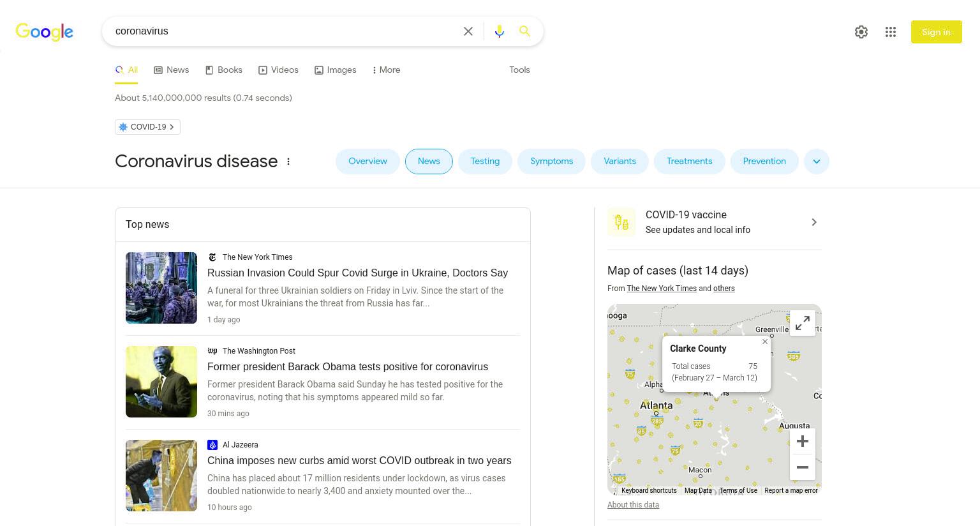The height and width of the screenshot is (526, 980).
Task: Click the COVID-19 chip
Action: [147, 127]
